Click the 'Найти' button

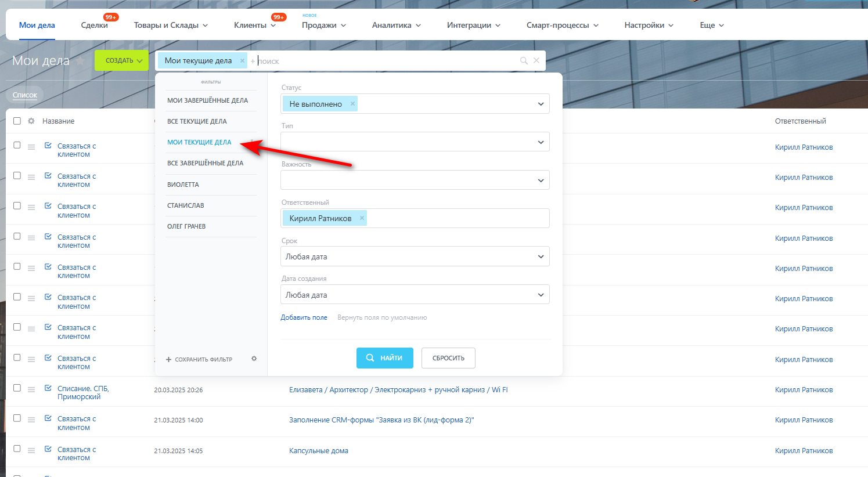(384, 358)
